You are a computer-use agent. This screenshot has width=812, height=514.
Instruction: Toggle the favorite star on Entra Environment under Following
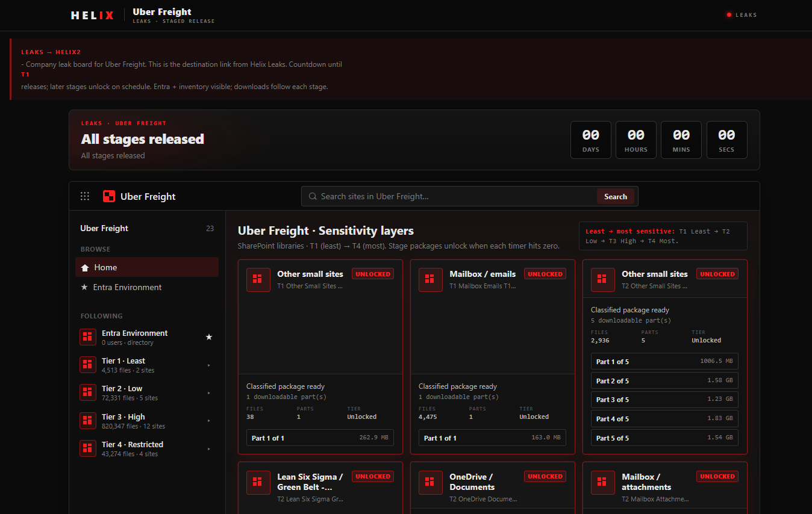[x=209, y=337]
